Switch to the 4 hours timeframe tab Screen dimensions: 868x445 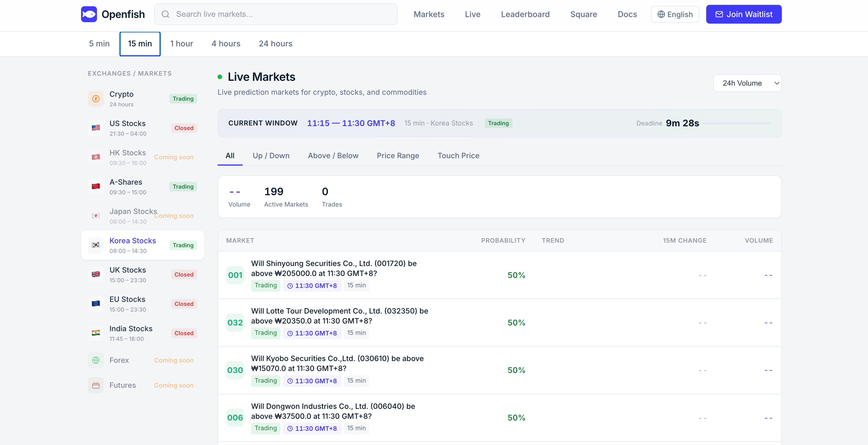[226, 44]
